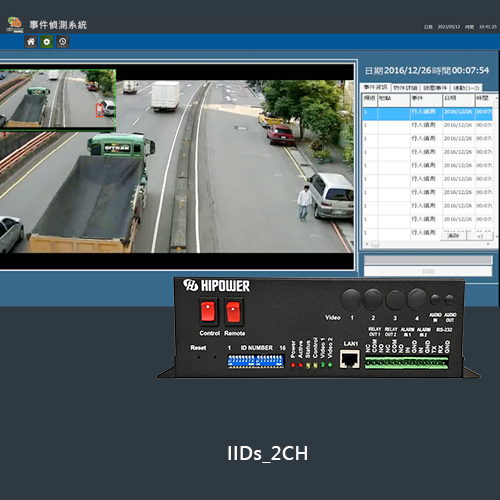The width and height of the screenshot is (500, 500).
Task: Click the 10:41:25 clock time in the header
Action: pyautogui.click(x=488, y=27)
